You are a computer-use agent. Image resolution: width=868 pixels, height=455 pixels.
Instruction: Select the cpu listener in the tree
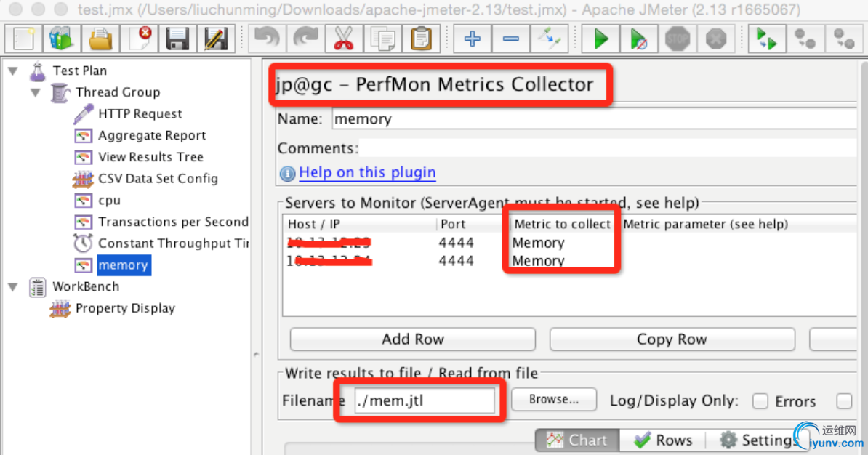pyautogui.click(x=109, y=201)
